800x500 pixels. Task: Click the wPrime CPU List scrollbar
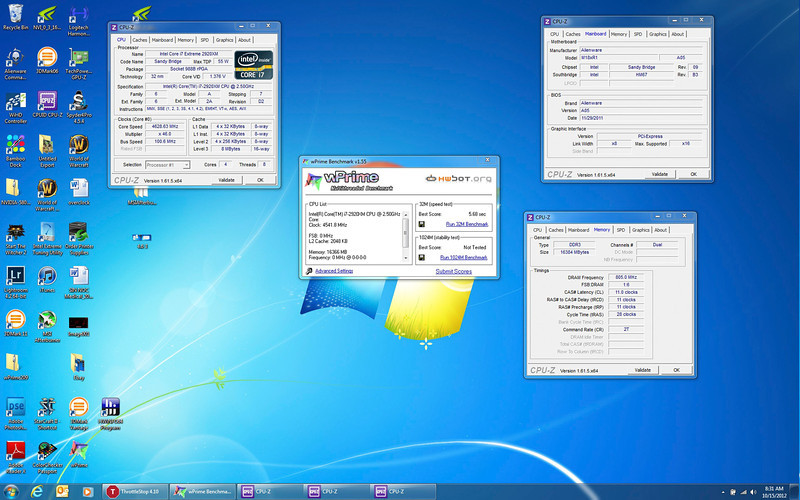[x=406, y=235]
